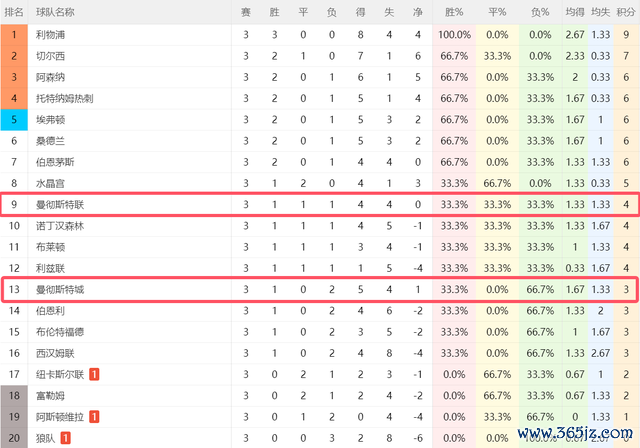Sort table by 积分 column header
640x448 pixels.
(626, 12)
